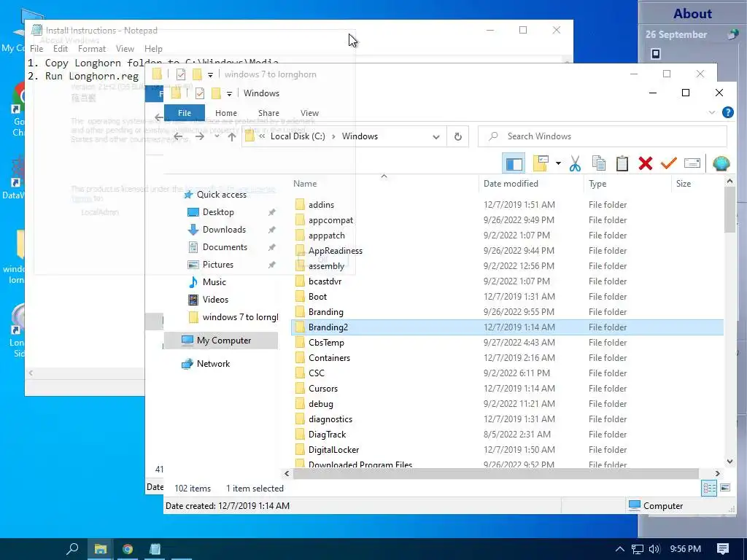The width and height of the screenshot is (747, 560).
Task: Click the Paste clipboard icon
Action: [622, 163]
